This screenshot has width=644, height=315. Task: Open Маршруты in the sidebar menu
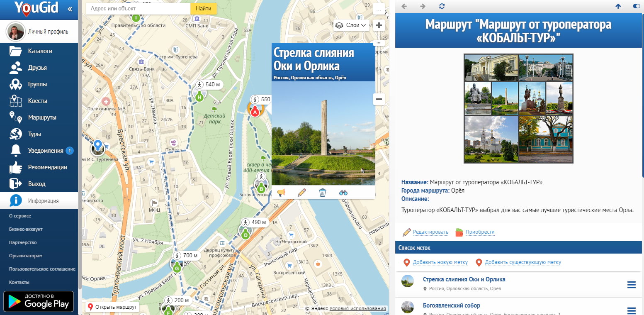point(42,117)
